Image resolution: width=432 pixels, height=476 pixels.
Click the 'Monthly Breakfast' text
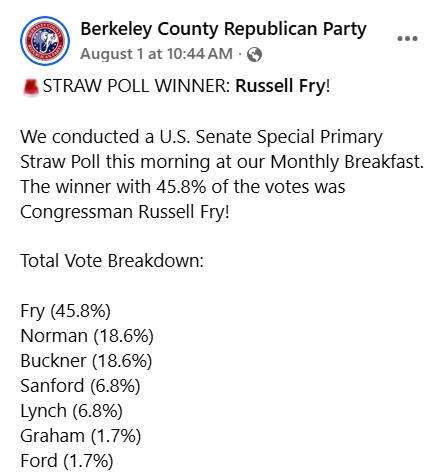347,162
